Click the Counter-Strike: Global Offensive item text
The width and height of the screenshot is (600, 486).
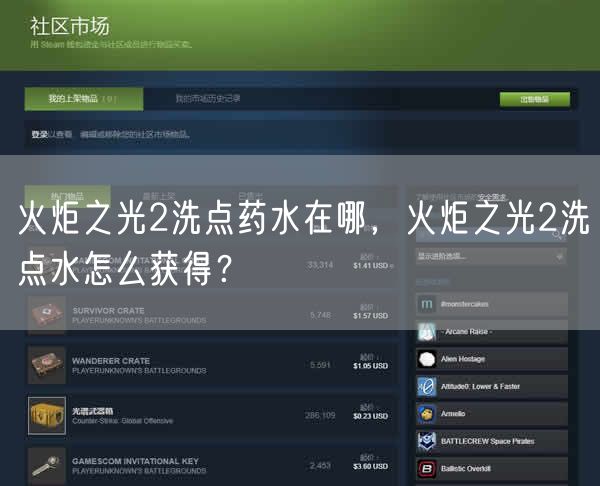point(122,421)
